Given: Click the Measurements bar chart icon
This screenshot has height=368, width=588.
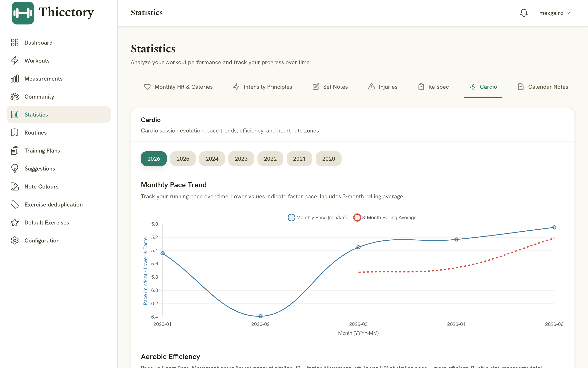Looking at the screenshot, I should point(14,79).
